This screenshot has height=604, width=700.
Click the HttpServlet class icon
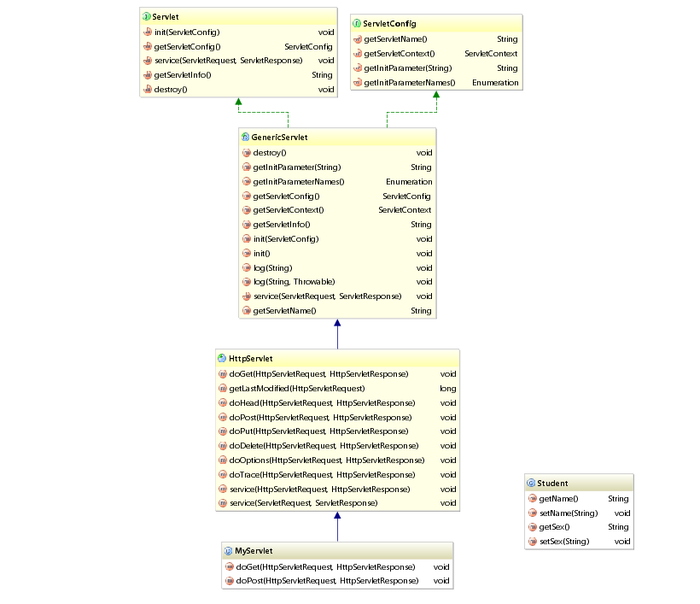tap(222, 358)
